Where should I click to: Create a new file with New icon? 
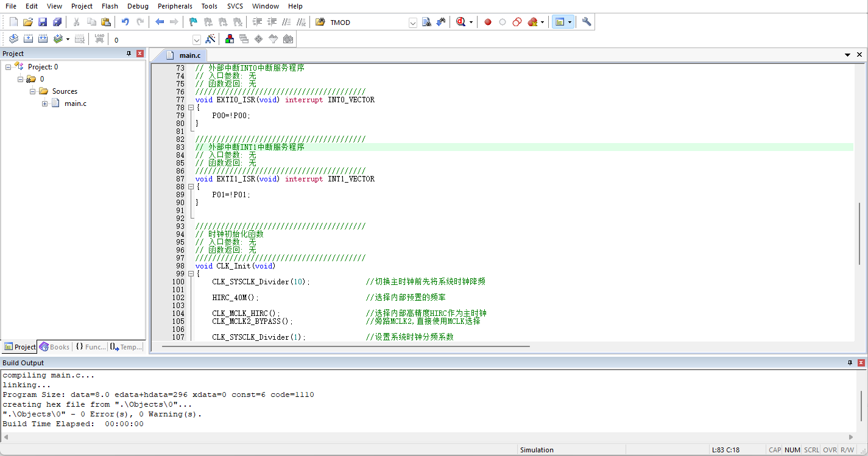[13, 22]
